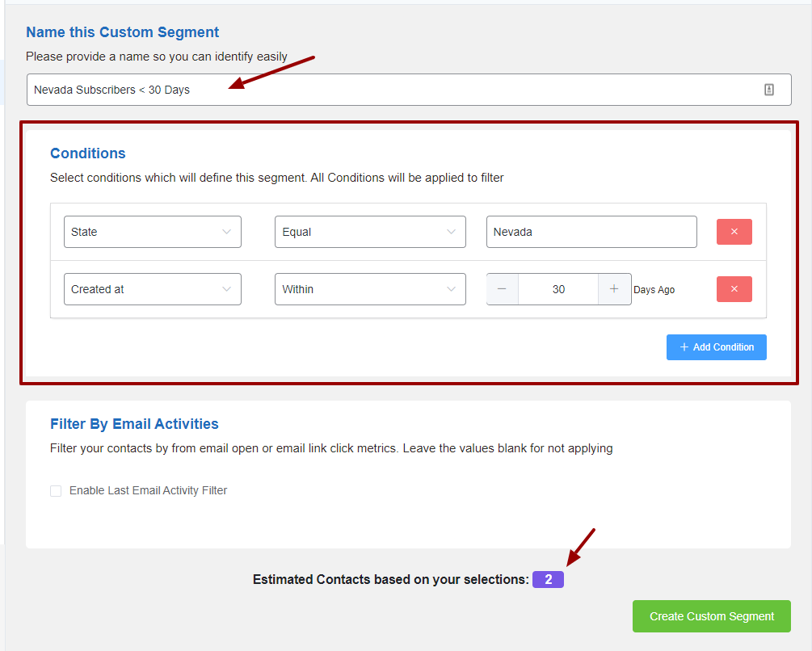Remove the State condition with red X

tap(734, 232)
